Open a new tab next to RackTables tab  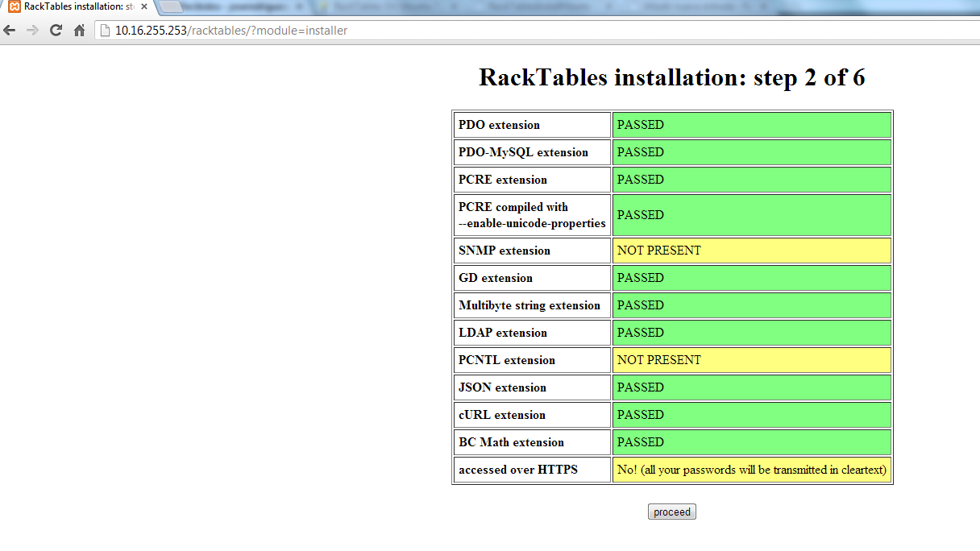[172, 7]
